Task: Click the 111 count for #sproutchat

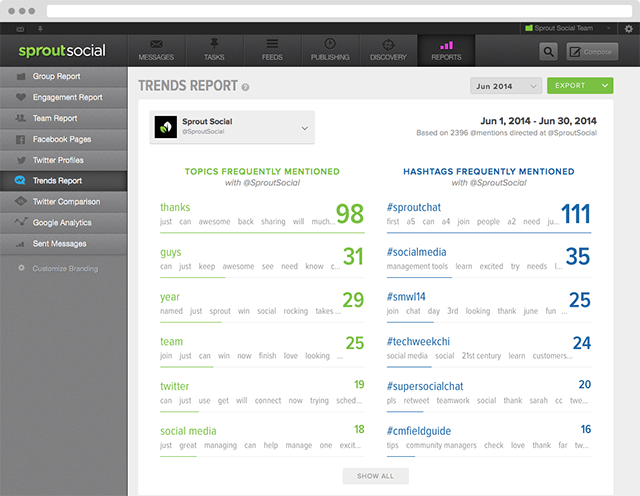Action: 576,214
